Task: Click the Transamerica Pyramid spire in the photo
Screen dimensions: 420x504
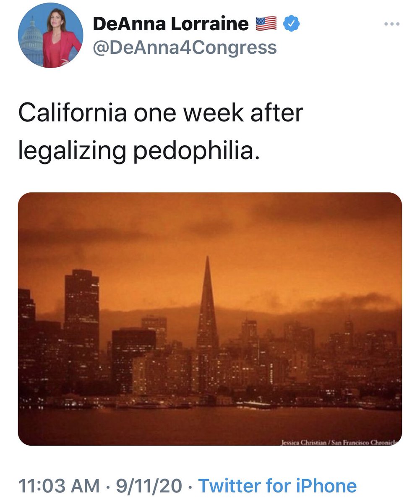Action: 207,294
